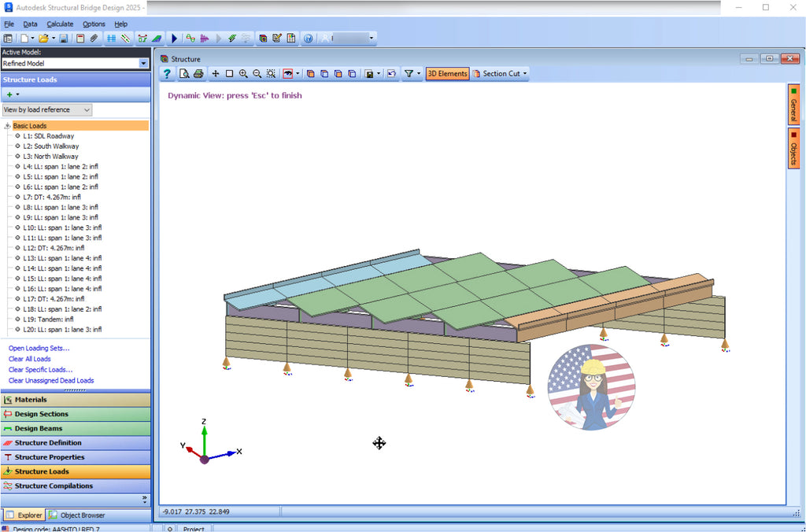
Task: Switch to the Object Browser tab
Action: [x=81, y=515]
